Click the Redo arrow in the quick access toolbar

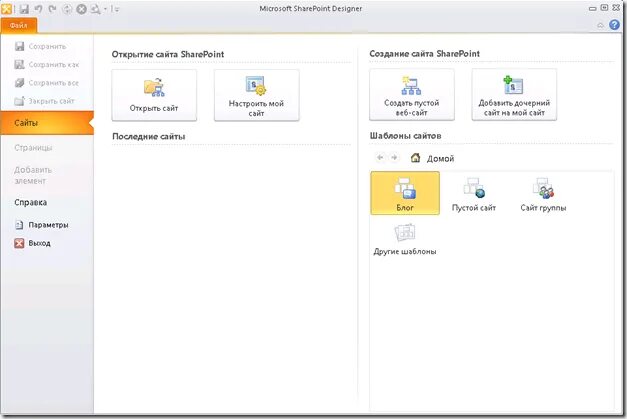[52, 9]
